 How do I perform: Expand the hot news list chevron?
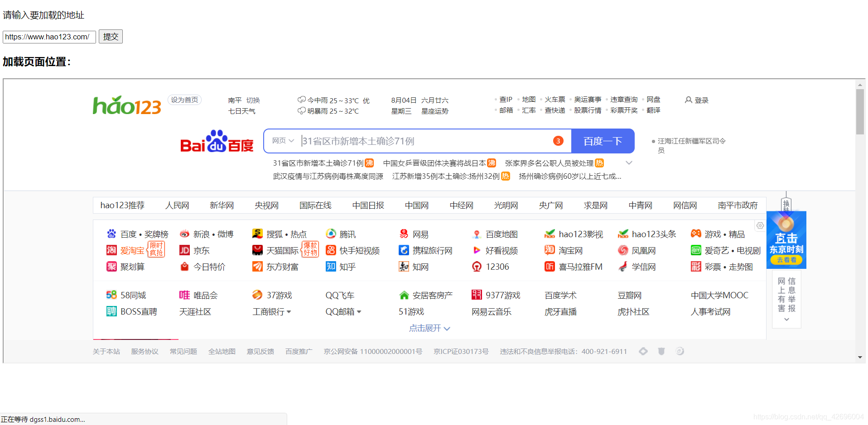[629, 163]
